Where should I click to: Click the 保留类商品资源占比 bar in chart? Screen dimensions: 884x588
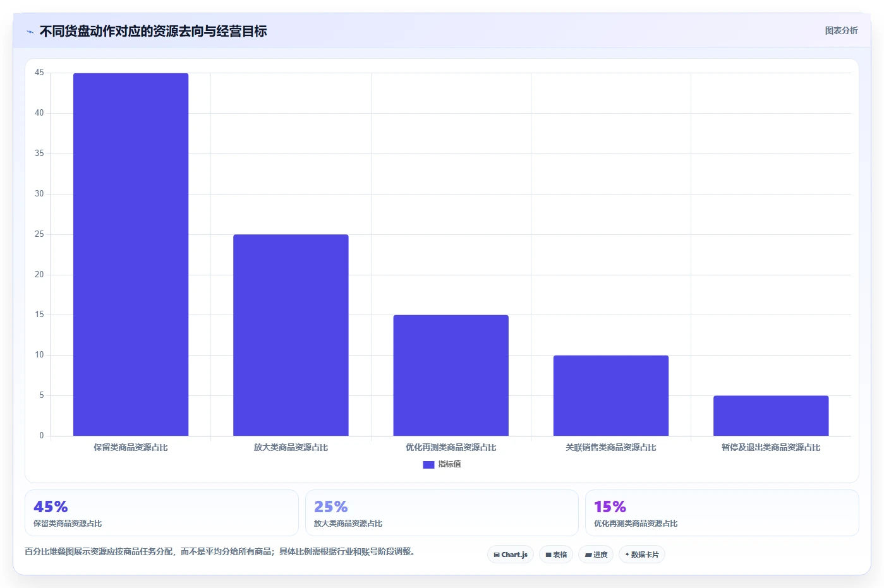click(131, 255)
